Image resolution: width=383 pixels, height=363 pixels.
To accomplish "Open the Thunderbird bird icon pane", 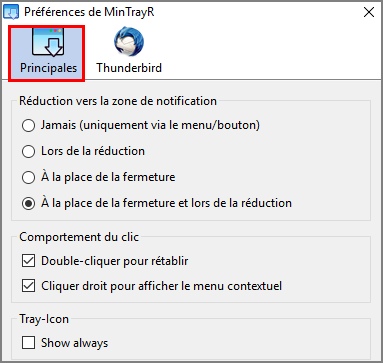I will click(129, 42).
